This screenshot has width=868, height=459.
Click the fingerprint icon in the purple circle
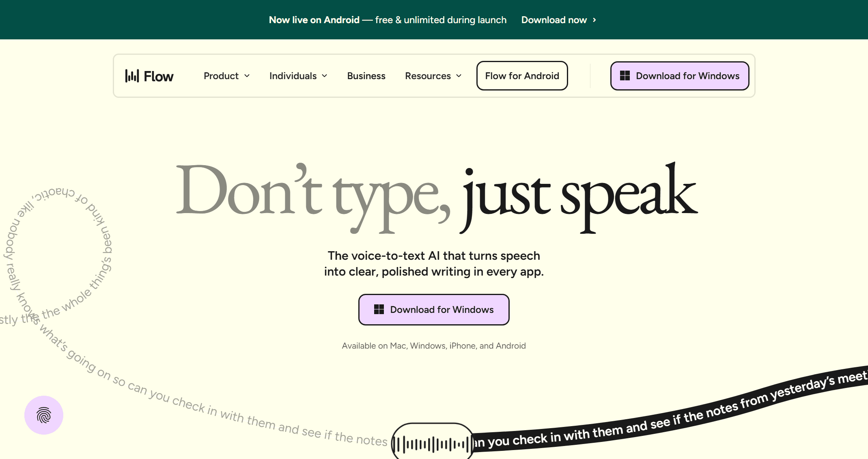click(44, 415)
